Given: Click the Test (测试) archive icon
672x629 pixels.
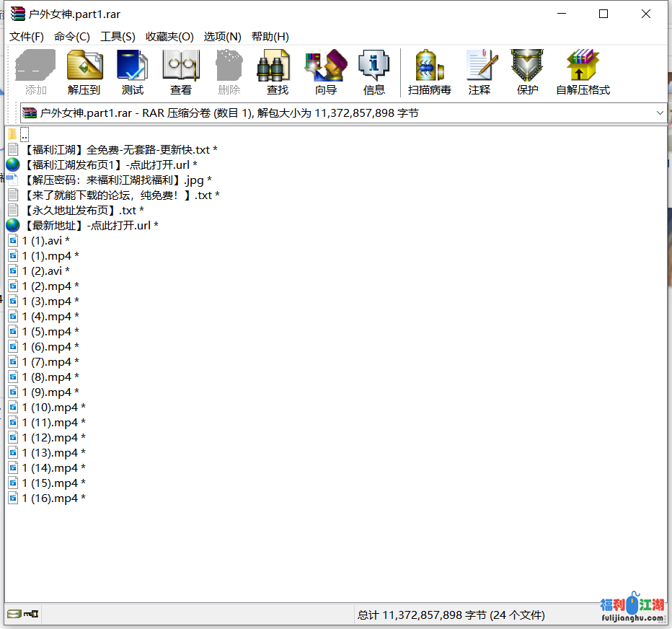Looking at the screenshot, I should 133,72.
